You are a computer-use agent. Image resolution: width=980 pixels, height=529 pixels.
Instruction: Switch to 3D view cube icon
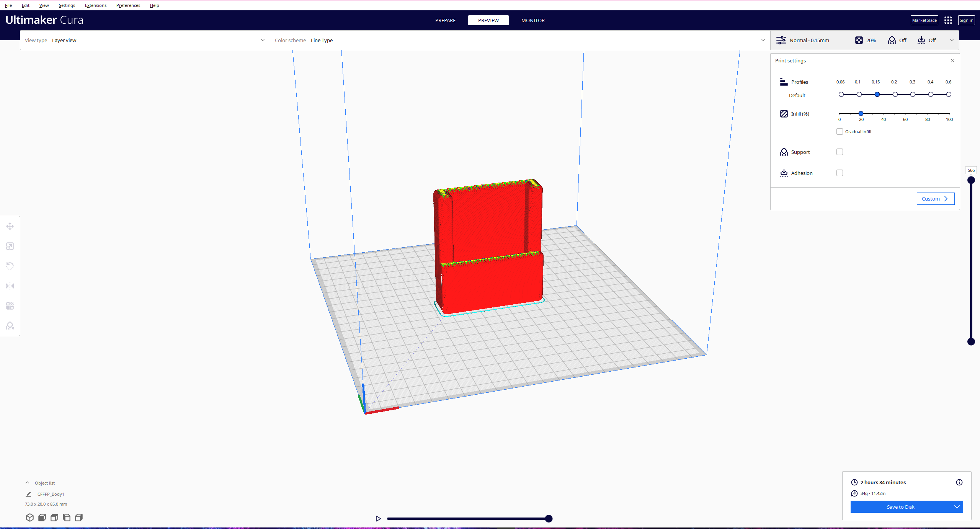30,518
